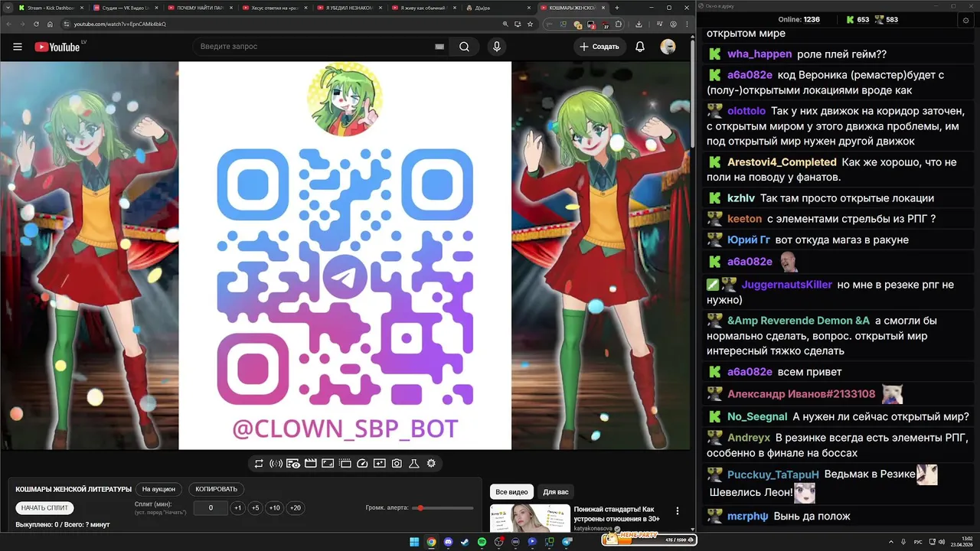This screenshot has width=980, height=551.
Task: Open Windows Start menu
Action: pyautogui.click(x=414, y=542)
